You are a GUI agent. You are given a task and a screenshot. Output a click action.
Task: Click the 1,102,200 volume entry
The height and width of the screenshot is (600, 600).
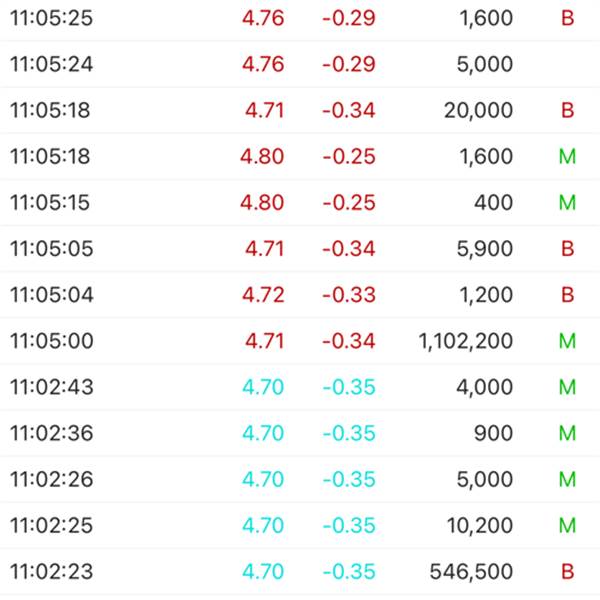pos(466,341)
